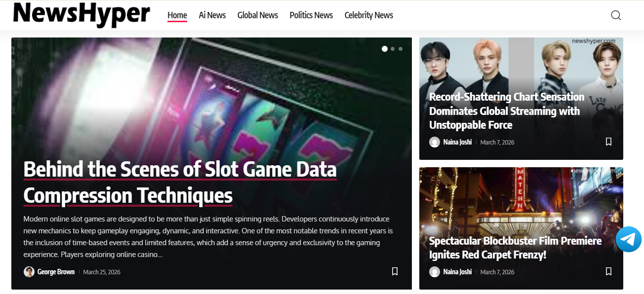Click the floating Telegram icon
The image size is (644, 294).
pyautogui.click(x=629, y=239)
